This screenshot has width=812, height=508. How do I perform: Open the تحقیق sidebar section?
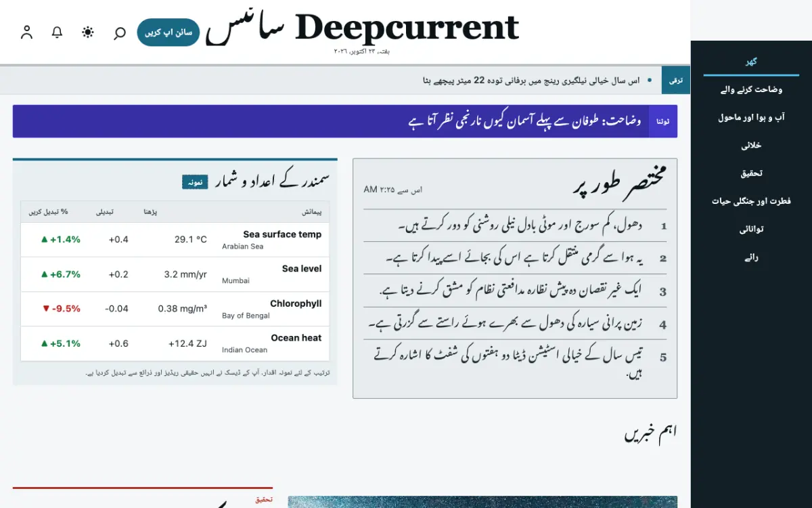(751, 173)
